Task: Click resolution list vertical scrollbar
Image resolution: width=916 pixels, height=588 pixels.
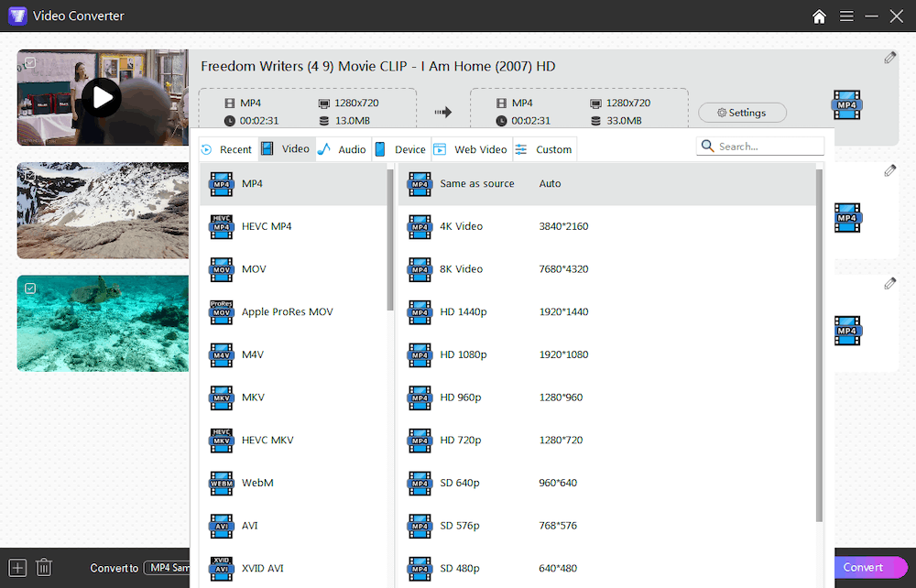Action: click(x=819, y=345)
